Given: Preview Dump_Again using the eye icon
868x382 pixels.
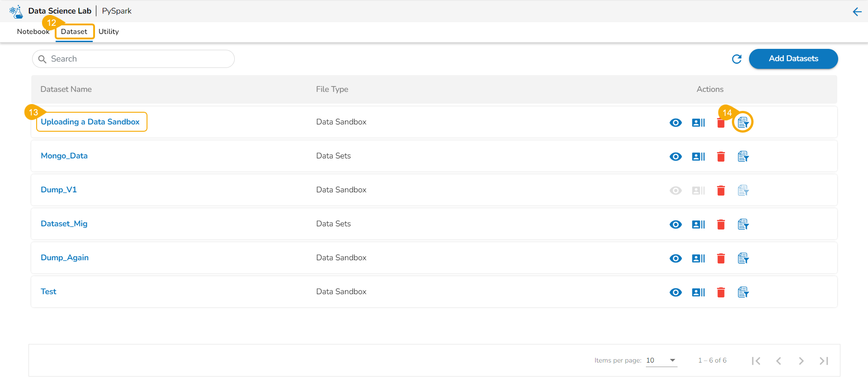Looking at the screenshot, I should 675,258.
